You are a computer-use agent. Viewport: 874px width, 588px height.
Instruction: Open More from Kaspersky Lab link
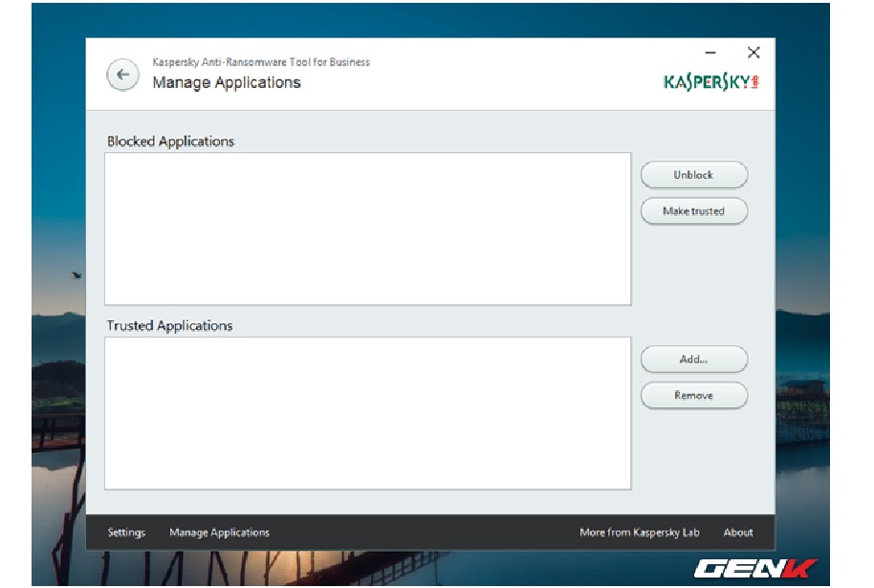(x=640, y=533)
